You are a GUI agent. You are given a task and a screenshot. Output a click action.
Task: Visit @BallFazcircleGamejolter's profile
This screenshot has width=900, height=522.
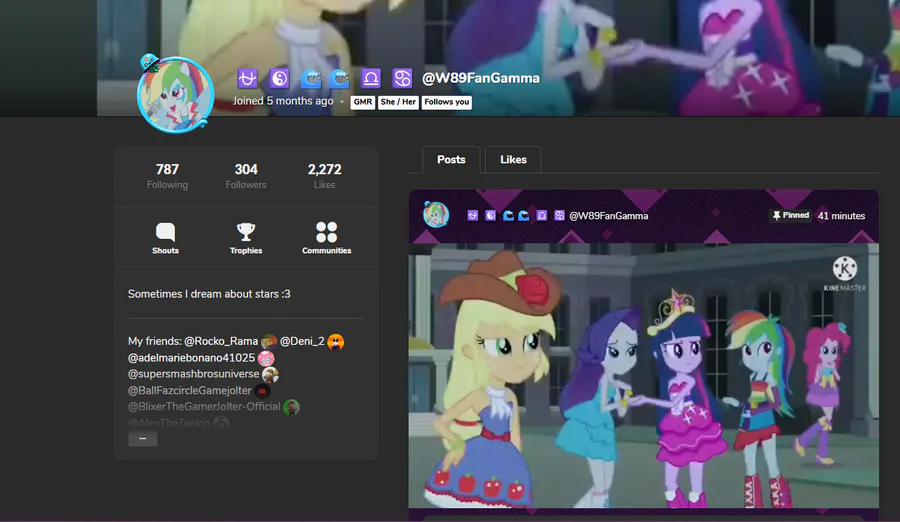coord(189,390)
